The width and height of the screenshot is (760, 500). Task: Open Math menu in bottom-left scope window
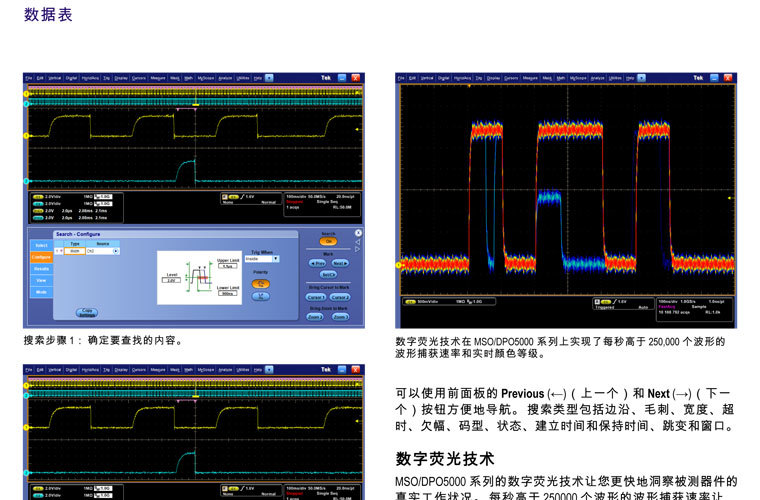tap(189, 369)
